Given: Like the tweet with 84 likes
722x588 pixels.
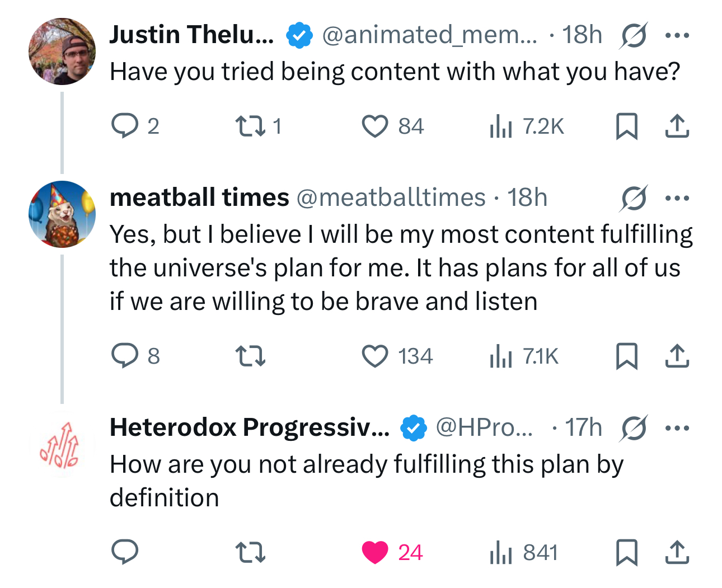Looking at the screenshot, I should coord(374,126).
